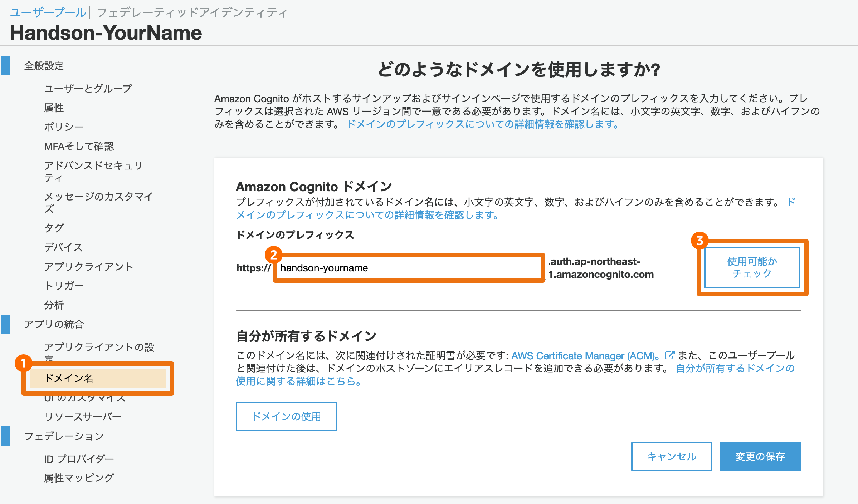This screenshot has height=504, width=858.
Task: Open トリガー settings
Action: [64, 286]
